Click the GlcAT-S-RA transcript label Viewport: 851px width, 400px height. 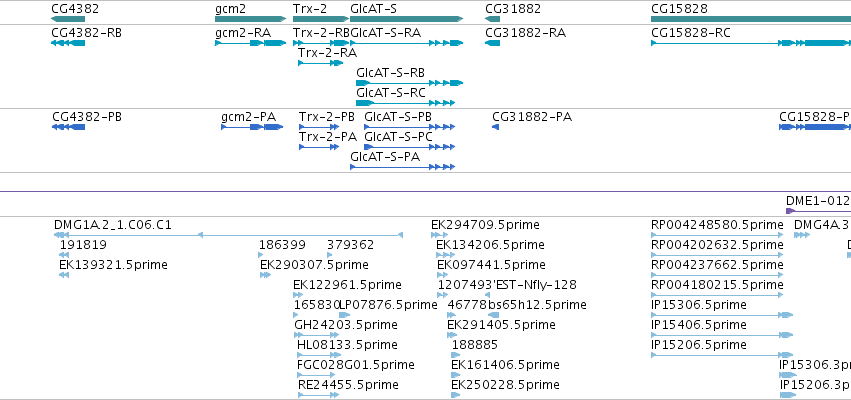(385, 33)
